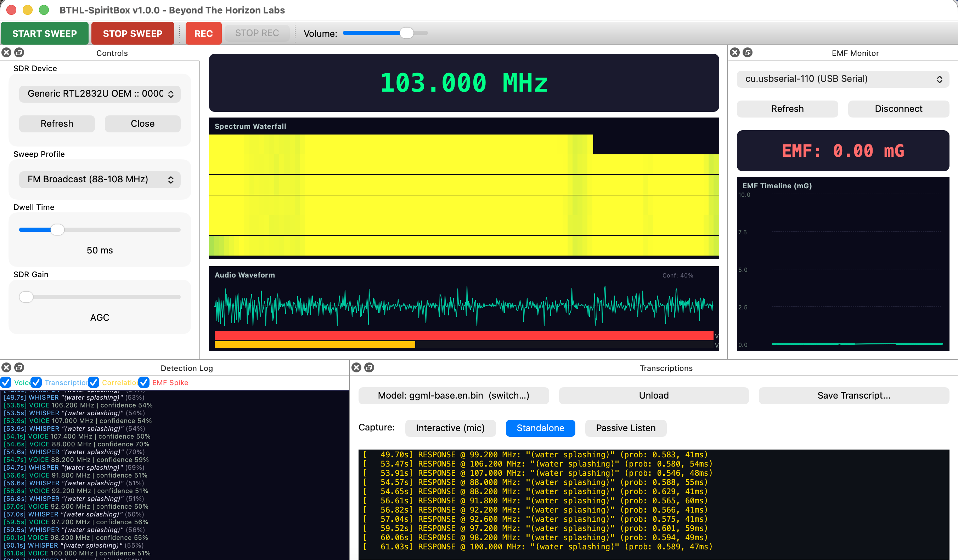Float the Controls dock panel

click(19, 52)
